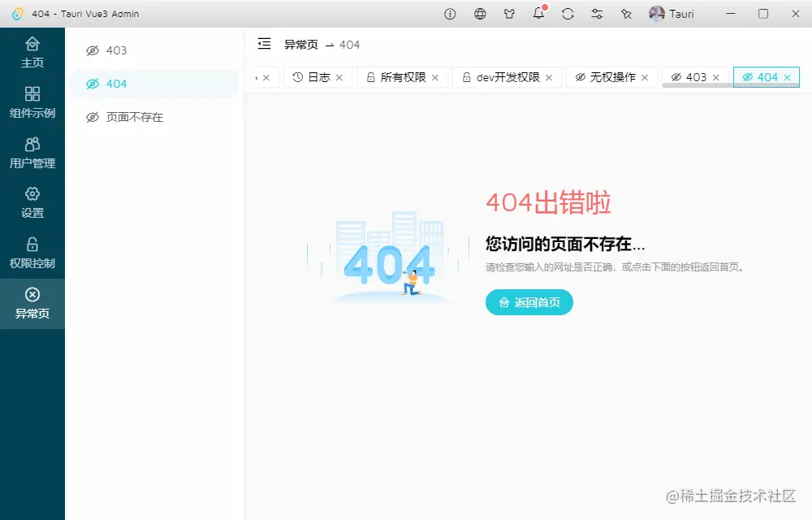Screen dimensions: 812x520
Task: Close the 404 tab
Action: (787, 78)
